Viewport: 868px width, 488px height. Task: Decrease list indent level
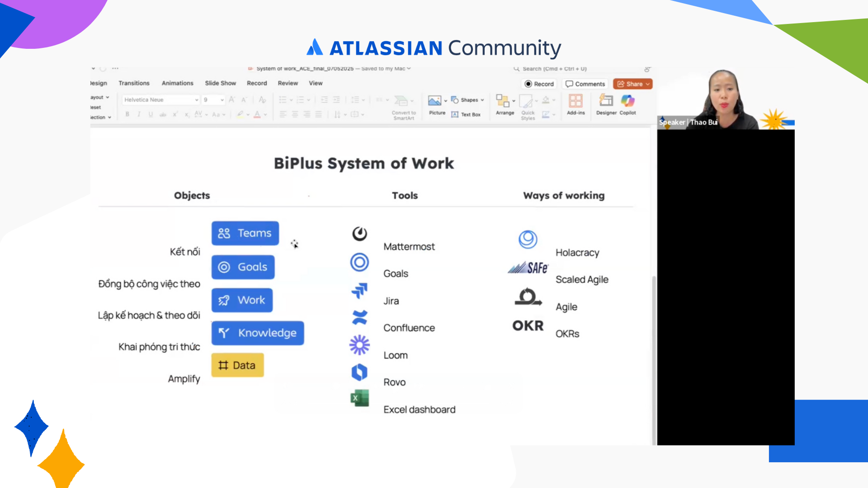pos(324,99)
